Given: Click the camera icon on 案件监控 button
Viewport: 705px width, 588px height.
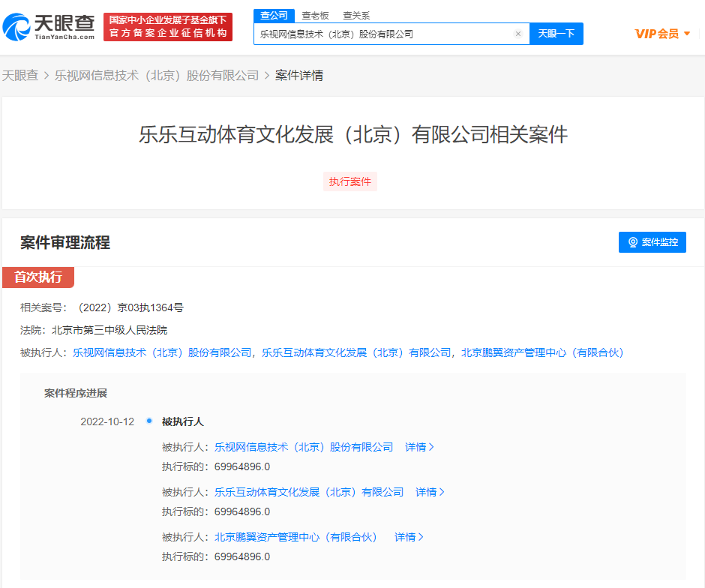Looking at the screenshot, I should coord(632,242).
